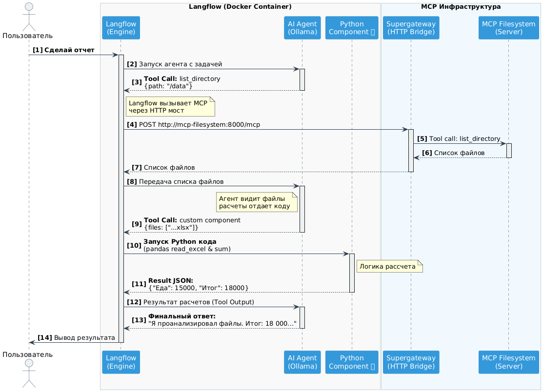Select the top Supergateway (HTTP Bridge) box
Viewport: 543px width, 392px height.
point(411,27)
